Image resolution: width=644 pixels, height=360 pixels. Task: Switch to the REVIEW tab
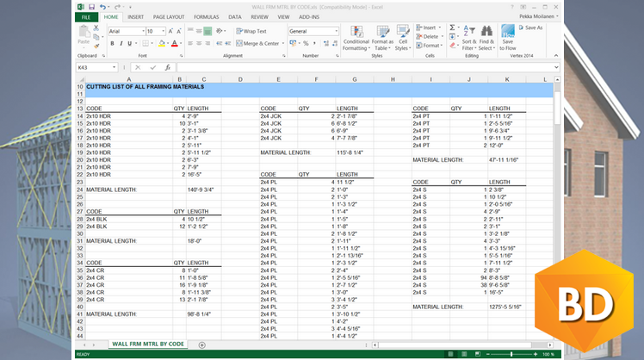point(259,17)
